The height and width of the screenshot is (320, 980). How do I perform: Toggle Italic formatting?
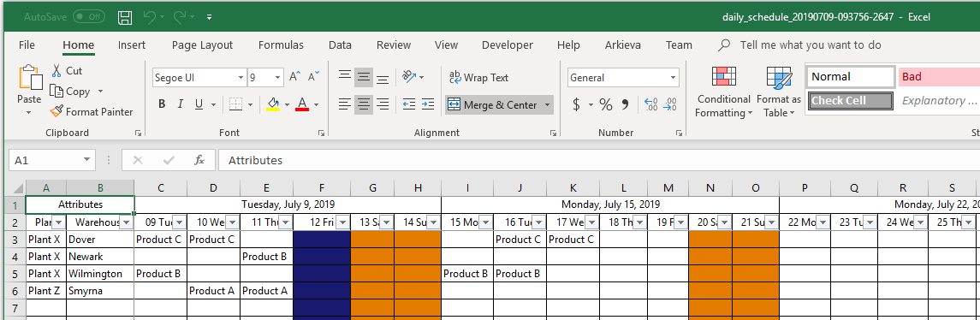180,104
